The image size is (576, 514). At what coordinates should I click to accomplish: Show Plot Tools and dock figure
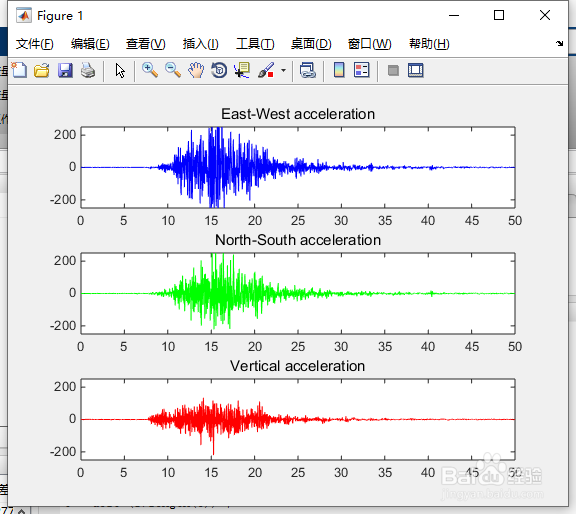[415, 70]
